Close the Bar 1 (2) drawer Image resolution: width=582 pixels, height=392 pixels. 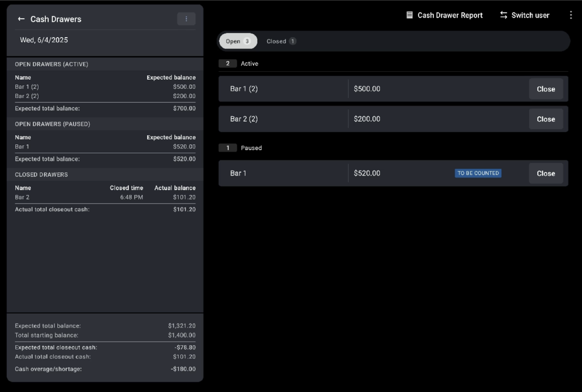coord(545,89)
